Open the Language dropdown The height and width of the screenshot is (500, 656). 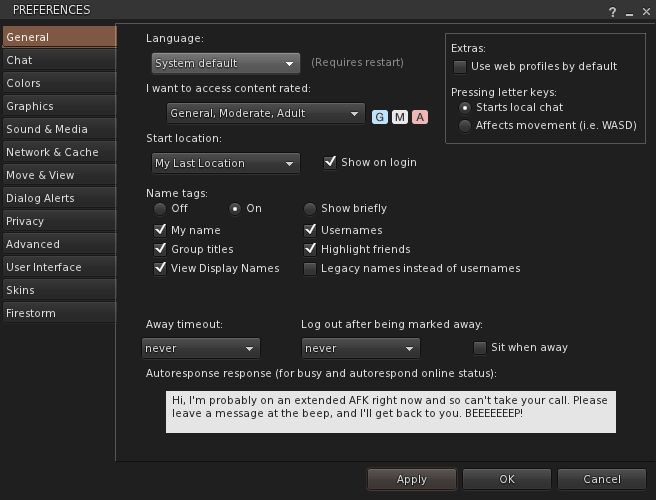pos(226,63)
